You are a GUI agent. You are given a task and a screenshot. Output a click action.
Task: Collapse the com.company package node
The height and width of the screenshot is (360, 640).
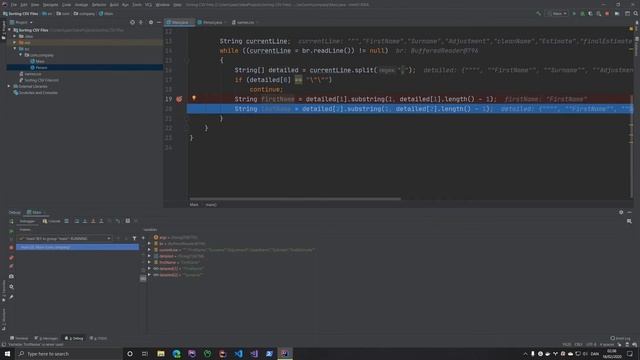(x=21, y=55)
